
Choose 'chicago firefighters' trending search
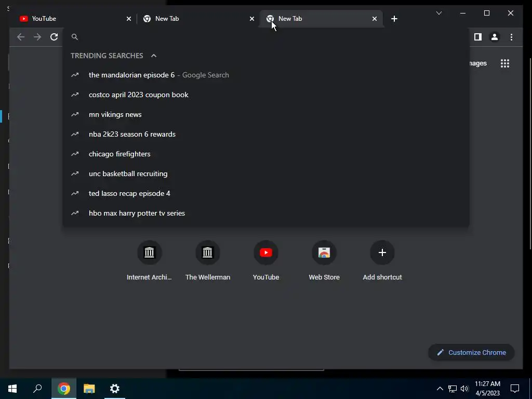[x=266, y=154]
